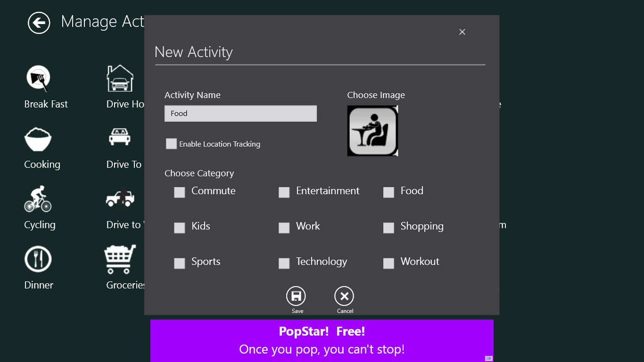
Task: Open the Cooking bowl icon
Action: 38,140
